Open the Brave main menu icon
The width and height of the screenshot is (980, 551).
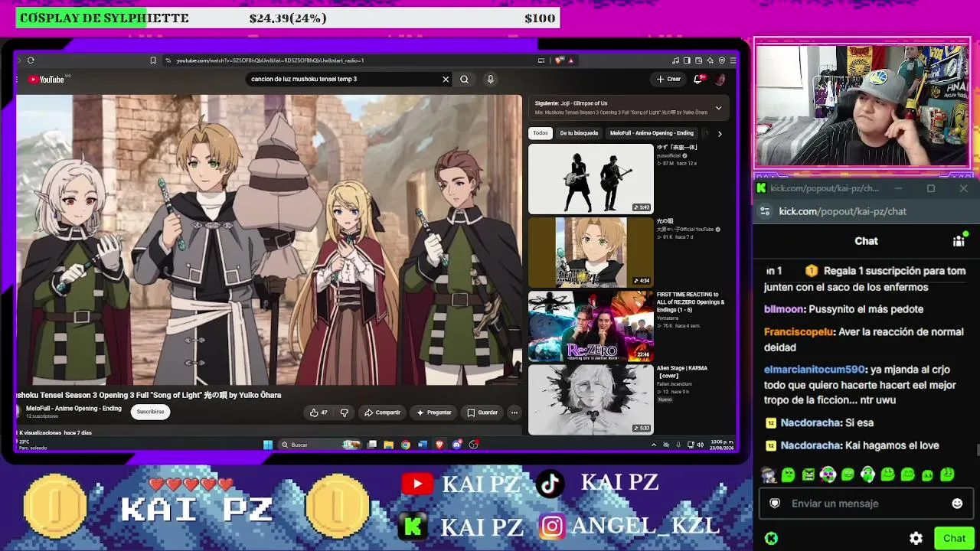click(x=733, y=60)
